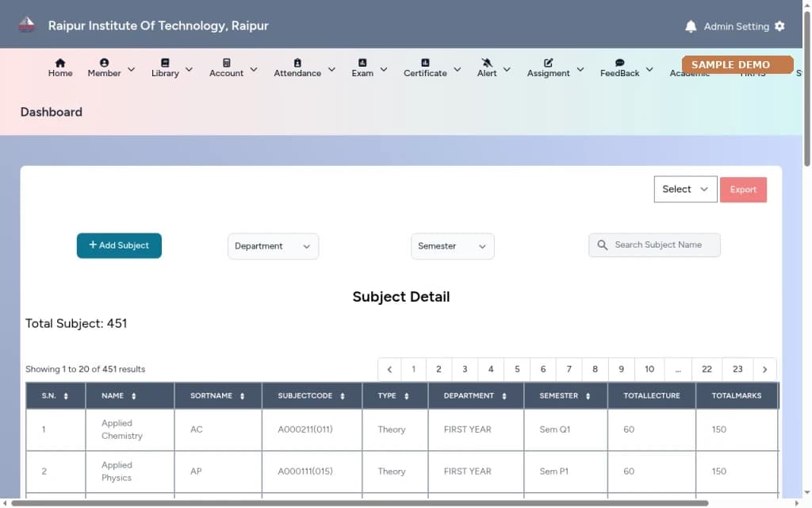Go to page 23
The height and width of the screenshot is (508, 812).
[x=737, y=369]
